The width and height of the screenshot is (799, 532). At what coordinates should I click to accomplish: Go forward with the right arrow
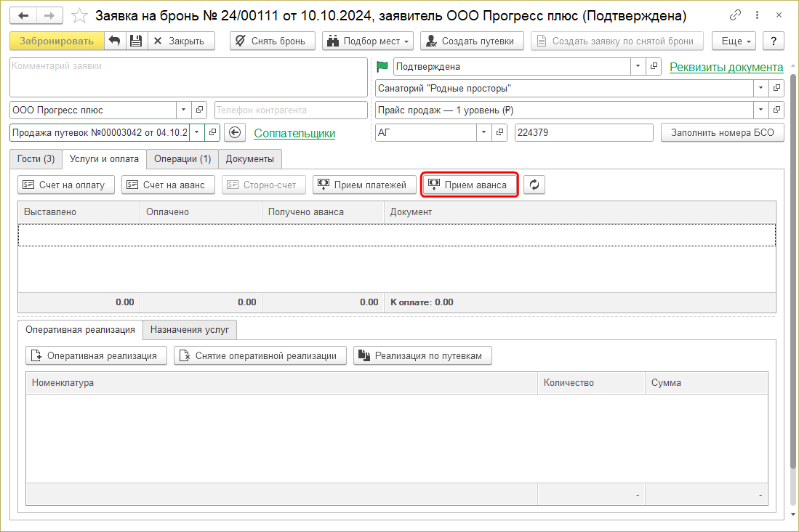point(49,16)
